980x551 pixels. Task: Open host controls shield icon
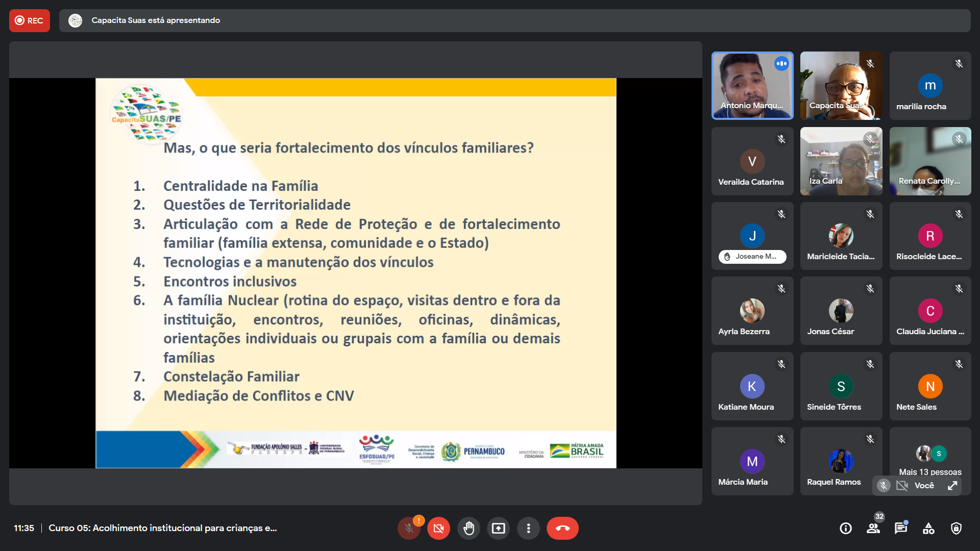[x=956, y=528]
